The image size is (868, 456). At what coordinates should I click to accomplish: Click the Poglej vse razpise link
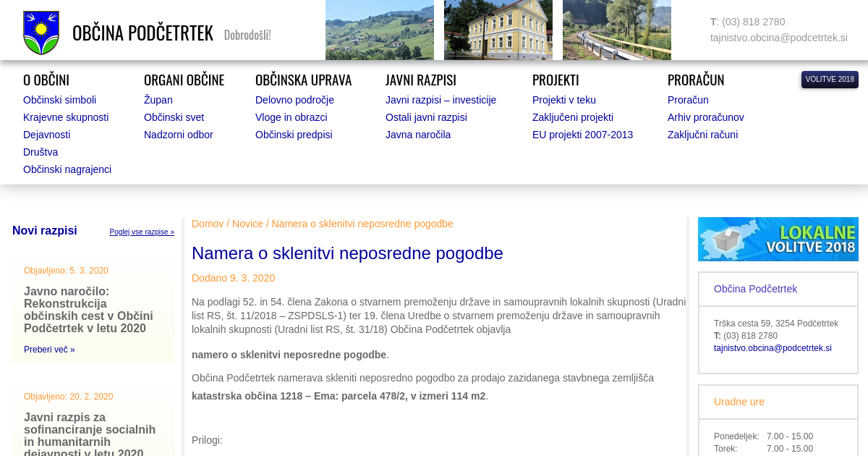142,232
